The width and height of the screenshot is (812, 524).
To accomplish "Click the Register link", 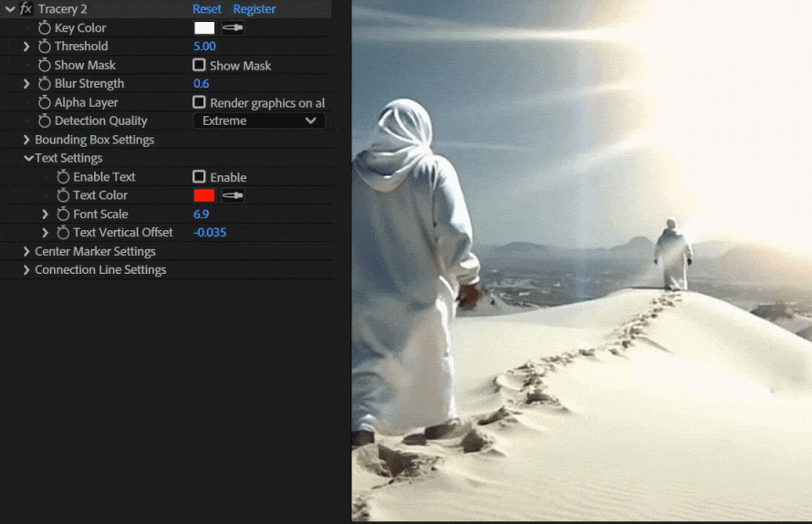I will (255, 9).
